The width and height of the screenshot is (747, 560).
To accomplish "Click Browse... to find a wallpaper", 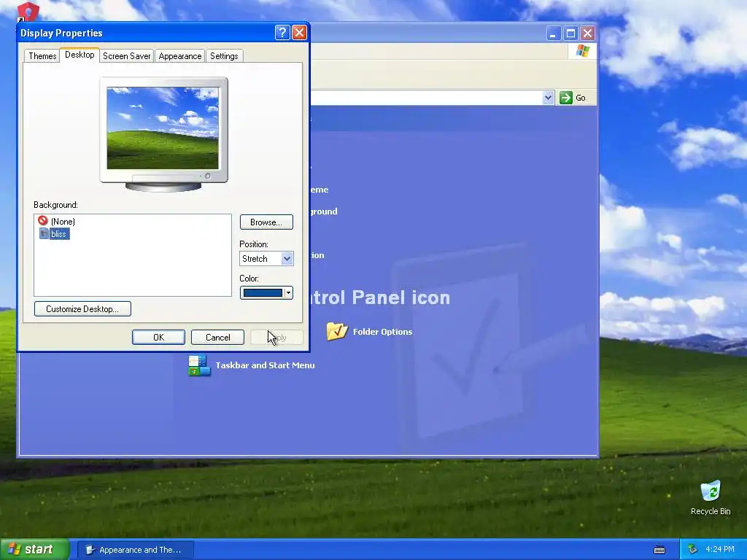I will coord(266,222).
